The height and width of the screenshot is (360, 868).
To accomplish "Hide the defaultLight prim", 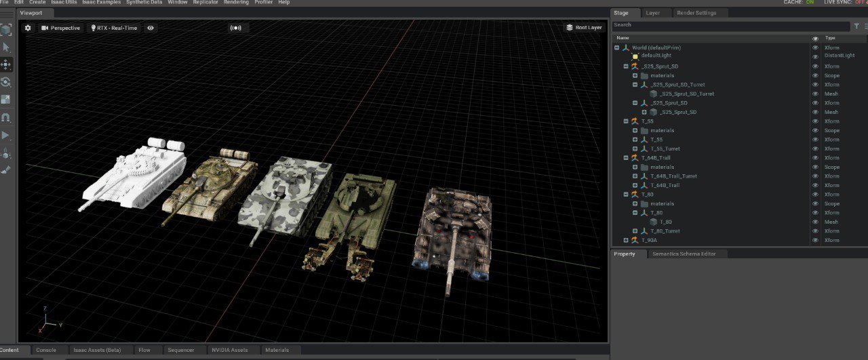I will click(x=815, y=56).
